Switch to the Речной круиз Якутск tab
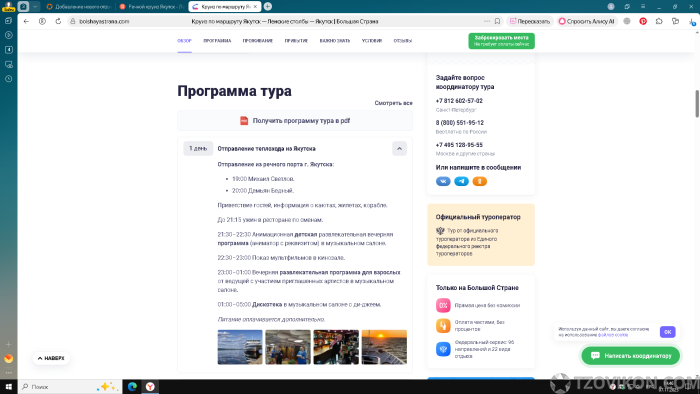Viewport: 700px width, 394px height. [152, 7]
